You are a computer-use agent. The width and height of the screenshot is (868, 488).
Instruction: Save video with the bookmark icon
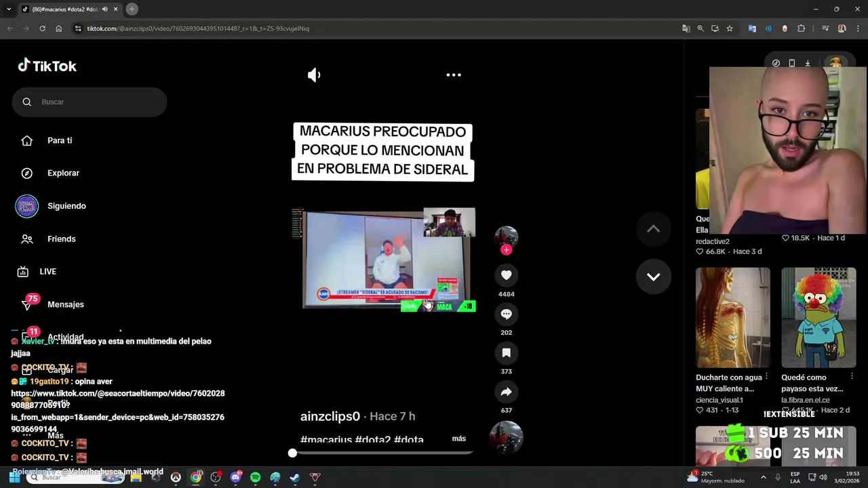coord(506,352)
